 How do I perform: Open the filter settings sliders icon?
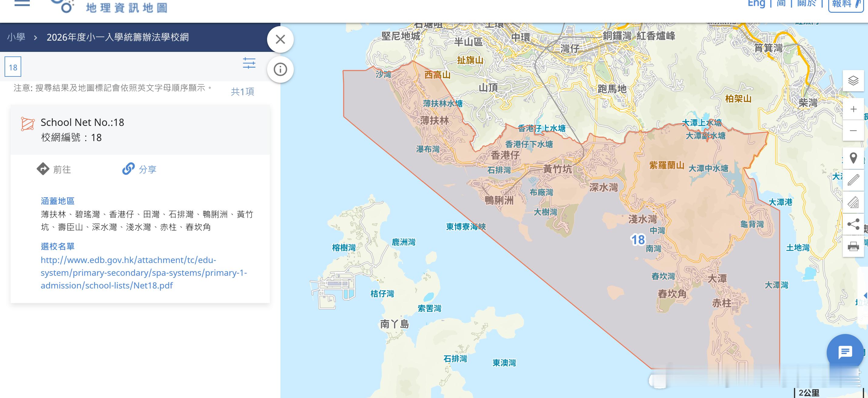[249, 63]
